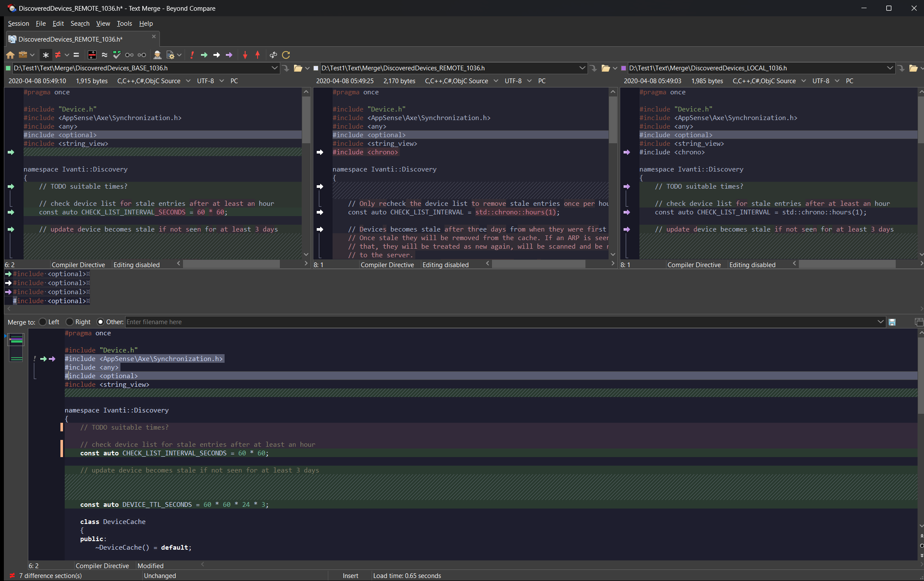The image size is (924, 581).
Task: Go to next difference section down arrow
Action: pos(245,55)
